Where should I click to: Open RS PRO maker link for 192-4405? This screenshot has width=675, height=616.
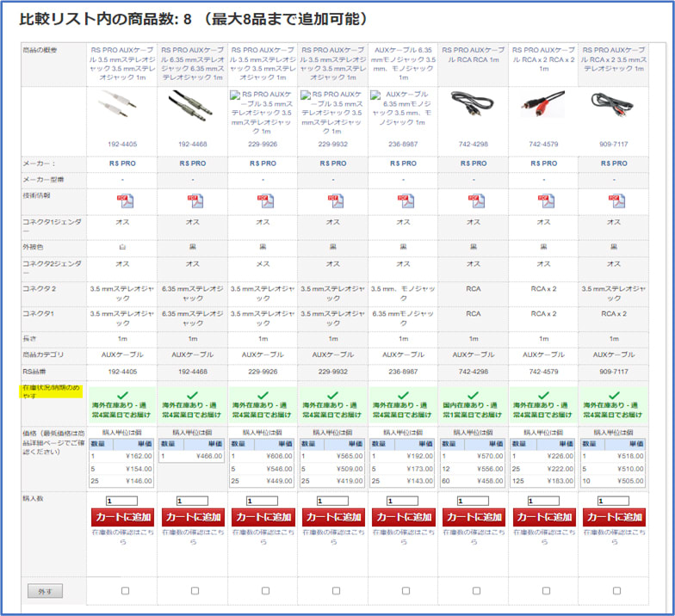122,163
